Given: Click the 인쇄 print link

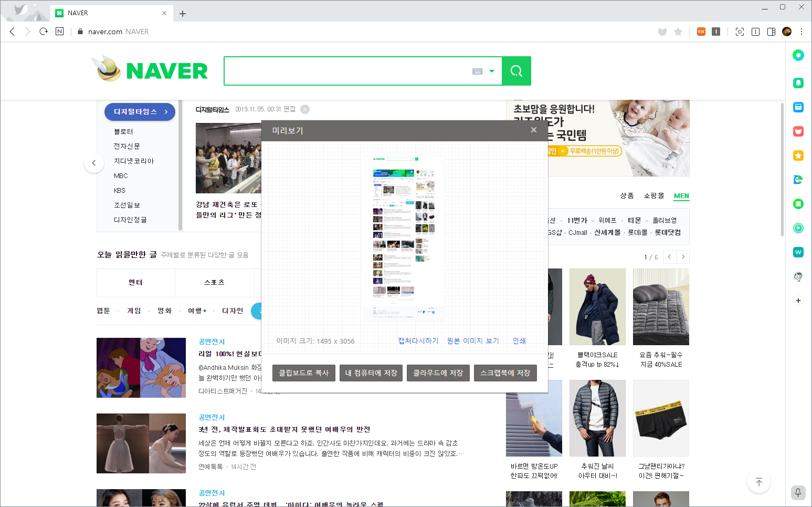Looking at the screenshot, I should (519, 341).
